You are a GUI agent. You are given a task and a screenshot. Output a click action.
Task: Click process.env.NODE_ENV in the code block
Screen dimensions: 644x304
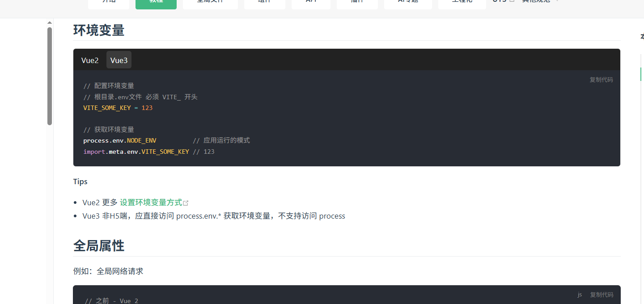tap(120, 140)
